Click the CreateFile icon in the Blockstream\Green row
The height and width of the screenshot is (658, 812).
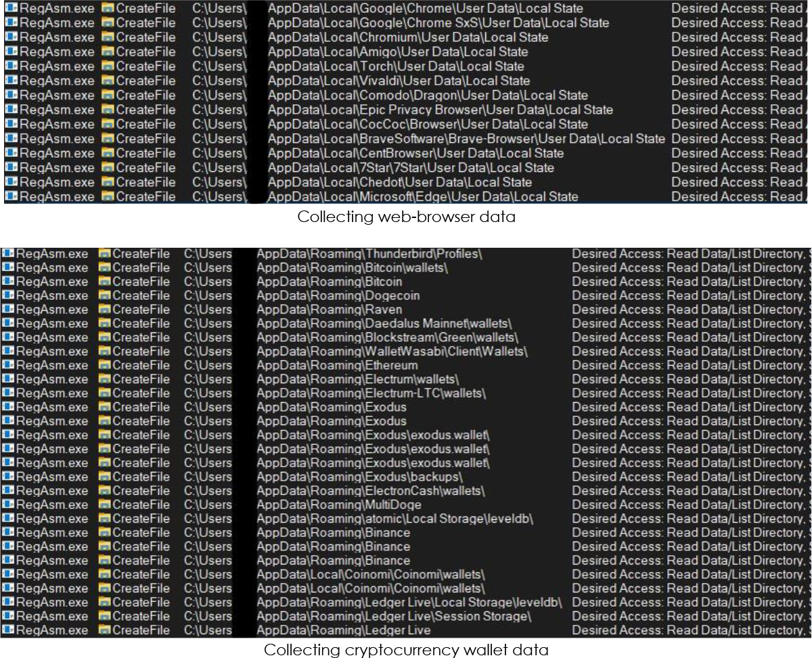pos(104,338)
